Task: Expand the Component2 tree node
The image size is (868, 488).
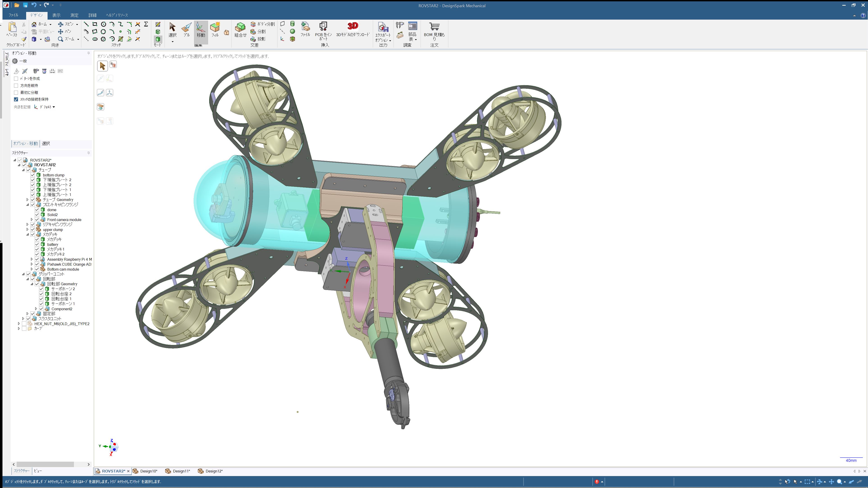Action: click(x=36, y=309)
